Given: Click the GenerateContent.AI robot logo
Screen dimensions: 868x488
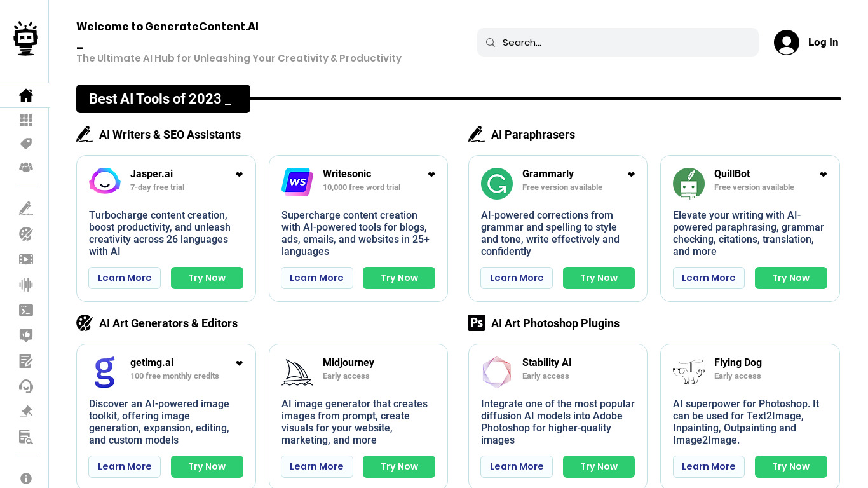Looking at the screenshot, I should tap(26, 39).
